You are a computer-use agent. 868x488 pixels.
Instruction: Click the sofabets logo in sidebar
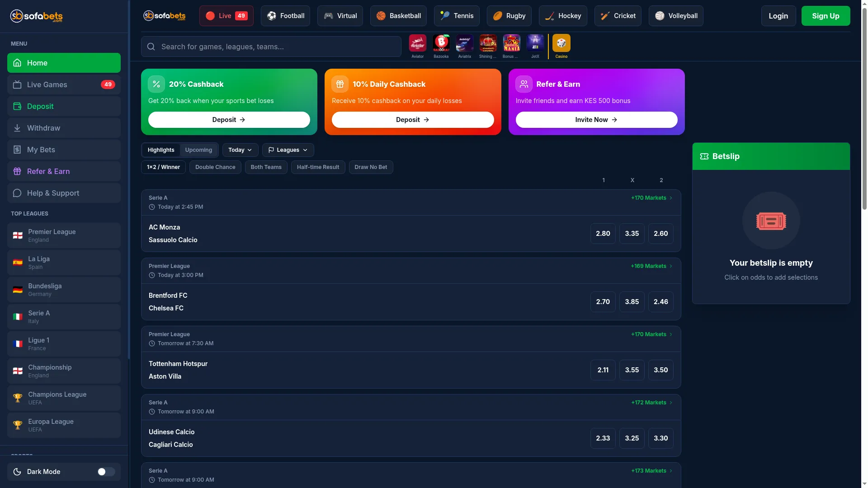tap(37, 16)
